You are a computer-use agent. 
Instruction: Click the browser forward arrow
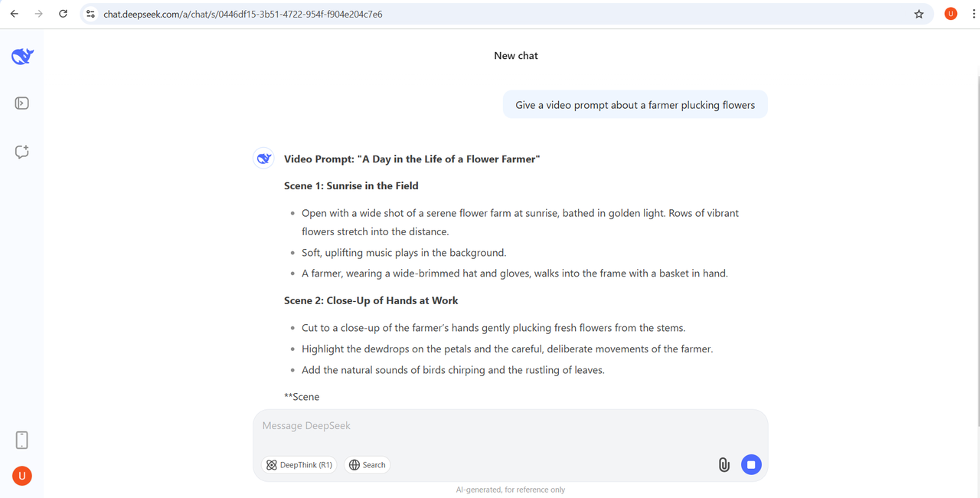tap(38, 14)
